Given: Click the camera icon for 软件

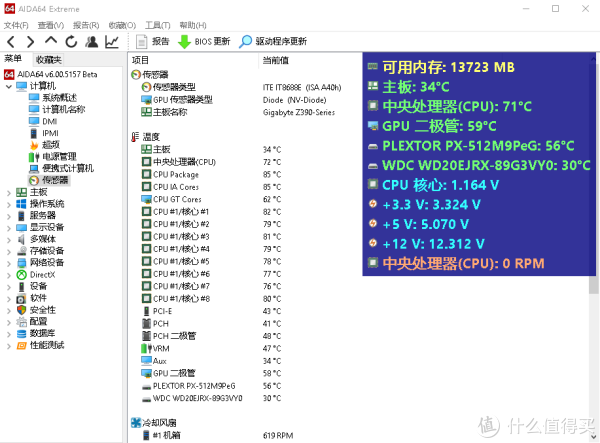Looking at the screenshot, I should point(21,298).
